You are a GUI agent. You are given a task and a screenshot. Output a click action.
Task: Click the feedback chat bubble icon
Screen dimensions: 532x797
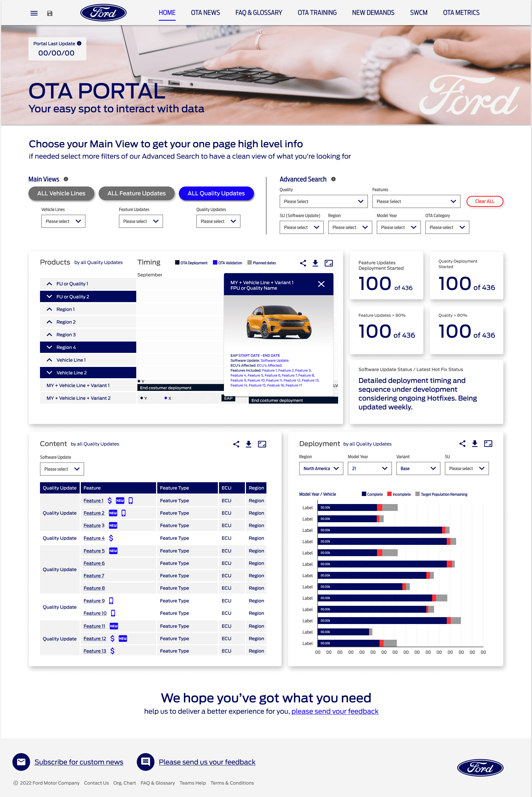tap(146, 762)
